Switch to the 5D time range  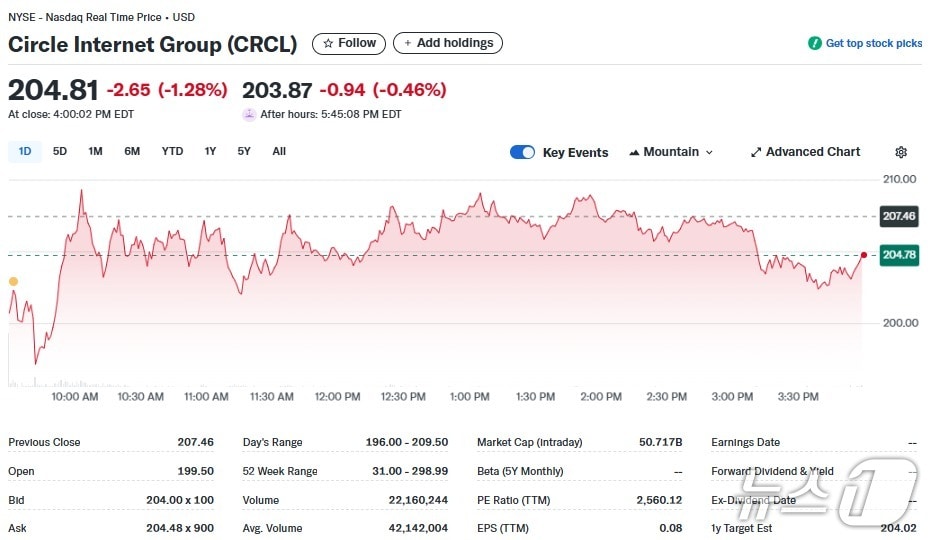tap(60, 151)
